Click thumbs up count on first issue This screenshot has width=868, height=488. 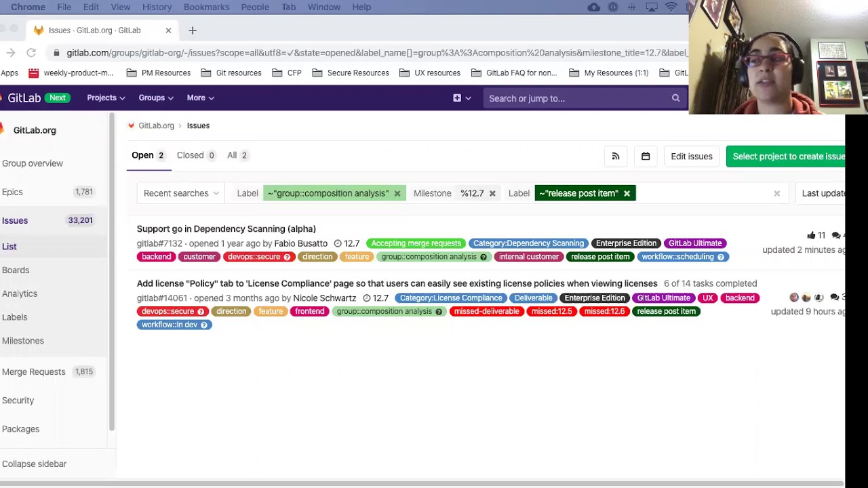(816, 235)
